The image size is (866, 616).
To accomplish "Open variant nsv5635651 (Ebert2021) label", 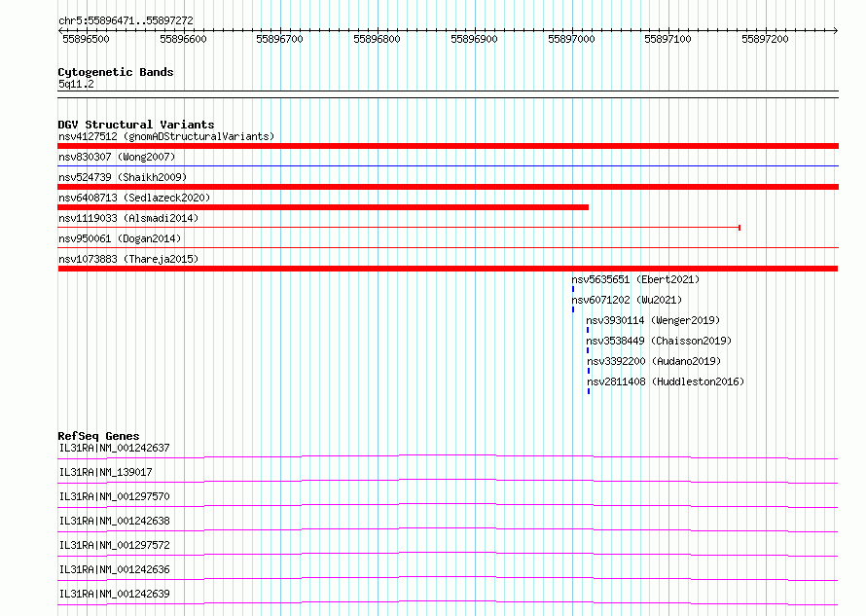I will [x=635, y=279].
